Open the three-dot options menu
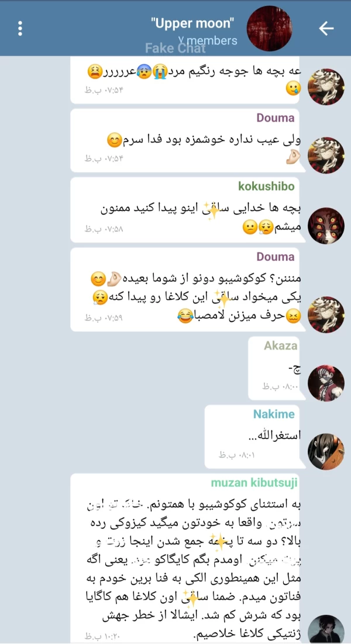Viewport: 351px width, 644px height. pos(20,28)
